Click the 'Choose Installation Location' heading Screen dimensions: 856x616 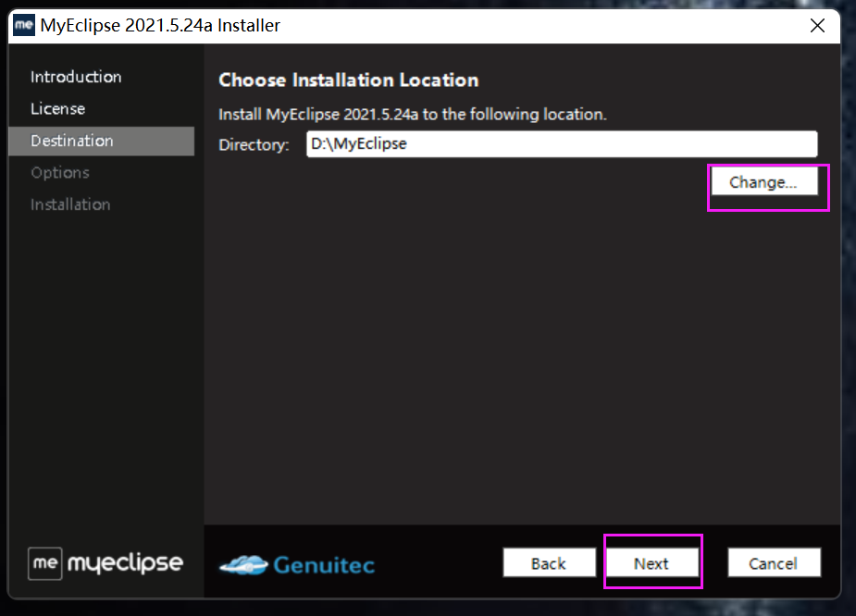click(348, 80)
